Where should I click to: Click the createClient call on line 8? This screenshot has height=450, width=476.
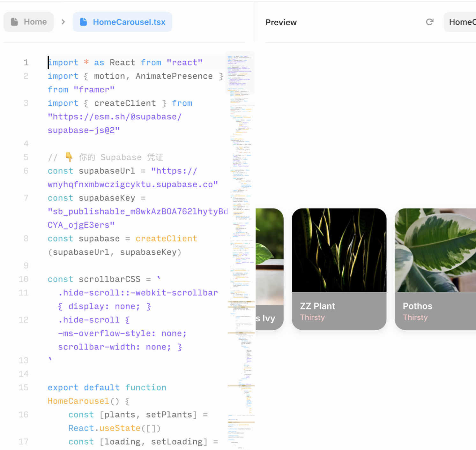[166, 239]
